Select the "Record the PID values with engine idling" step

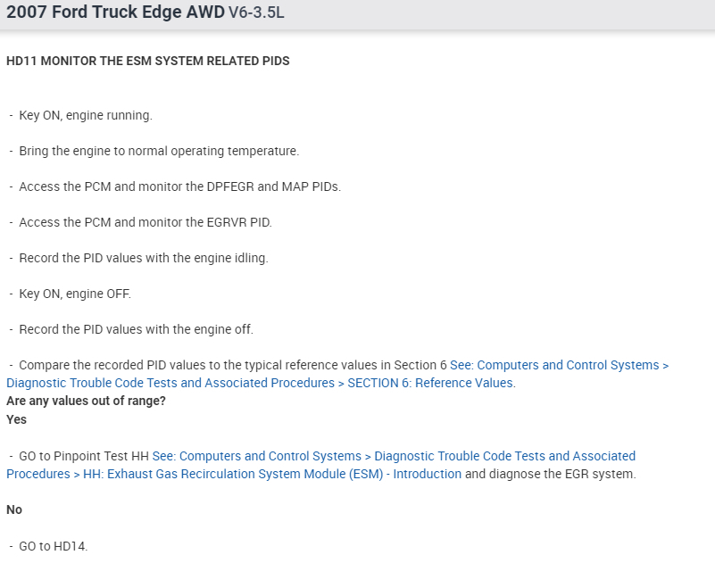coord(143,258)
